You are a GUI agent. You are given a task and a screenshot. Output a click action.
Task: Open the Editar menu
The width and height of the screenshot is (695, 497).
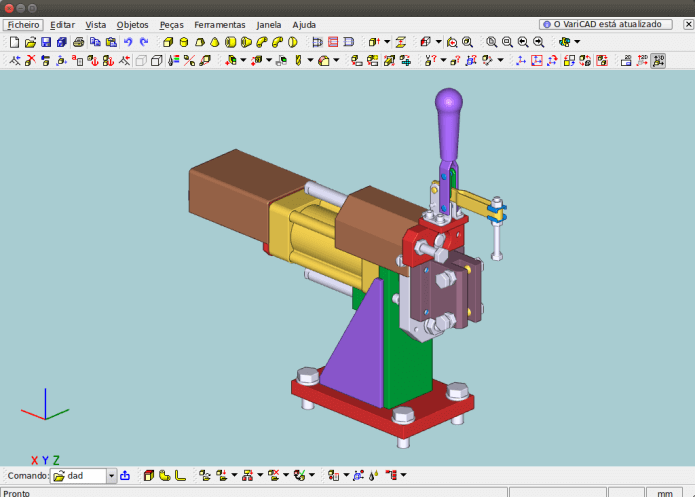click(62, 25)
